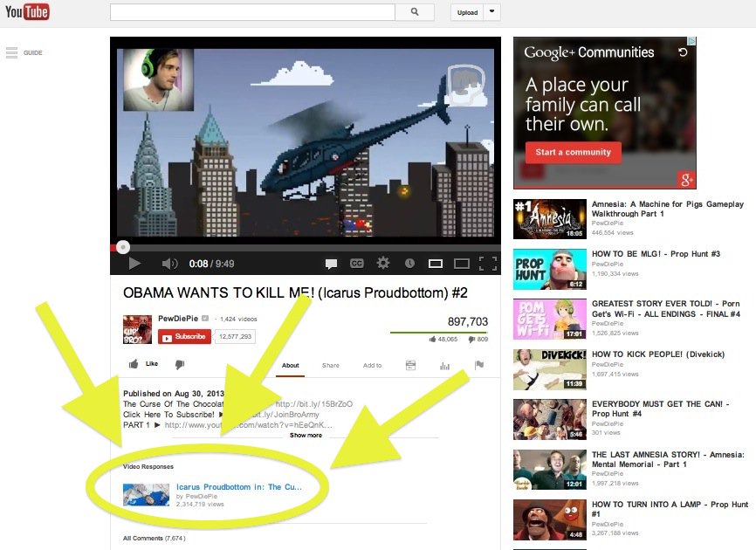Image resolution: width=756 pixels, height=550 pixels.
Task: Select the Share tab
Action: coord(330,366)
